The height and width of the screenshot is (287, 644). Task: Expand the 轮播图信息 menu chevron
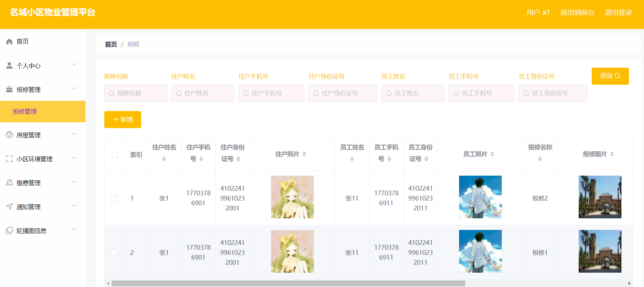pos(74,230)
